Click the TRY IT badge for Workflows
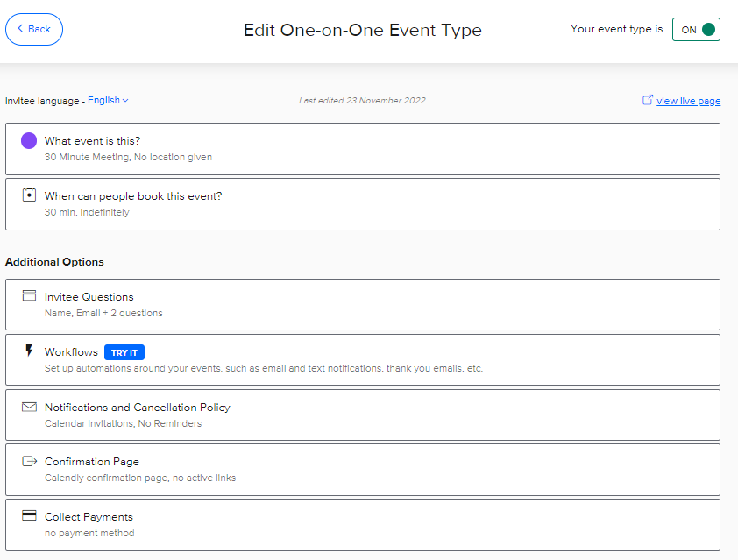This screenshot has height=560, width=738. tap(124, 352)
